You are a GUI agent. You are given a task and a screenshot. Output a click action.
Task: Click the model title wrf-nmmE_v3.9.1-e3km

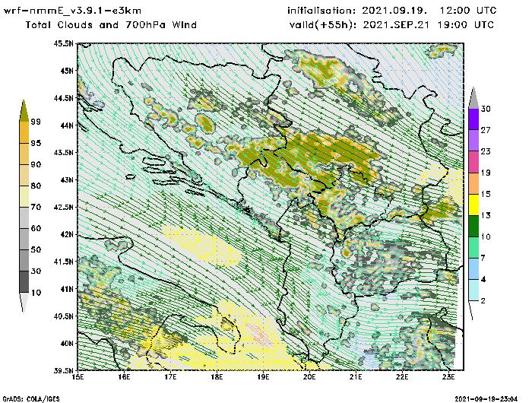(x=72, y=11)
